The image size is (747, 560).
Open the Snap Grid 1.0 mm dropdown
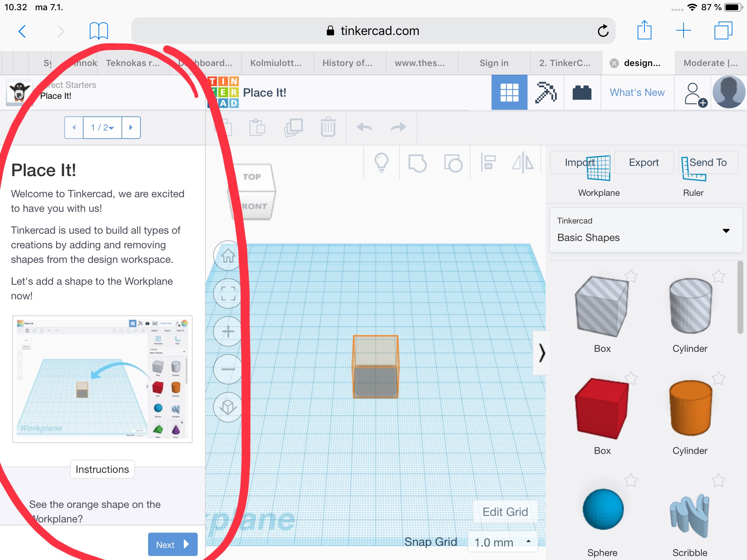click(x=503, y=542)
